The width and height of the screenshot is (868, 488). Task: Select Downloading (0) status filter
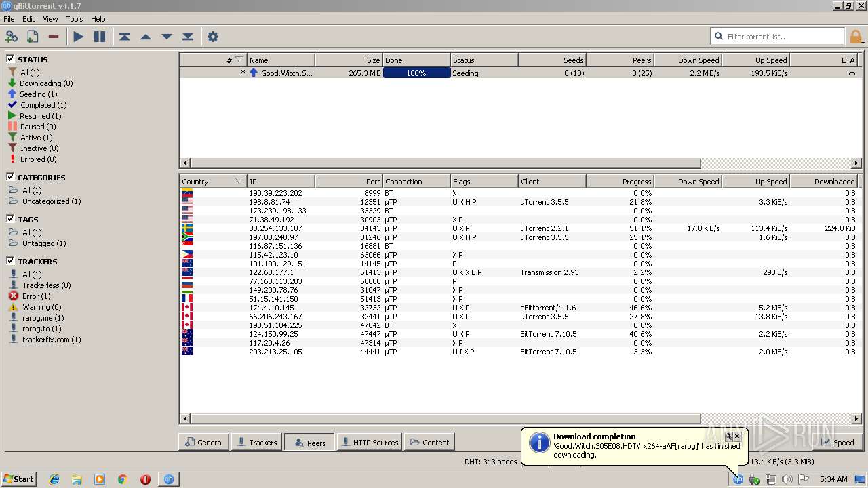click(x=40, y=83)
